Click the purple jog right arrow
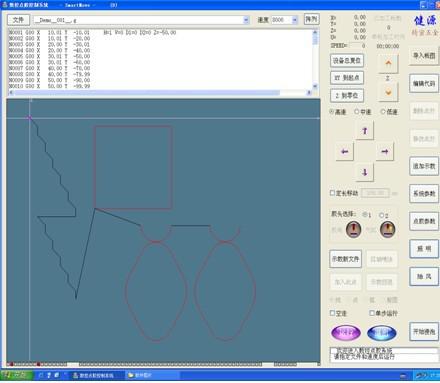 pos(385,152)
